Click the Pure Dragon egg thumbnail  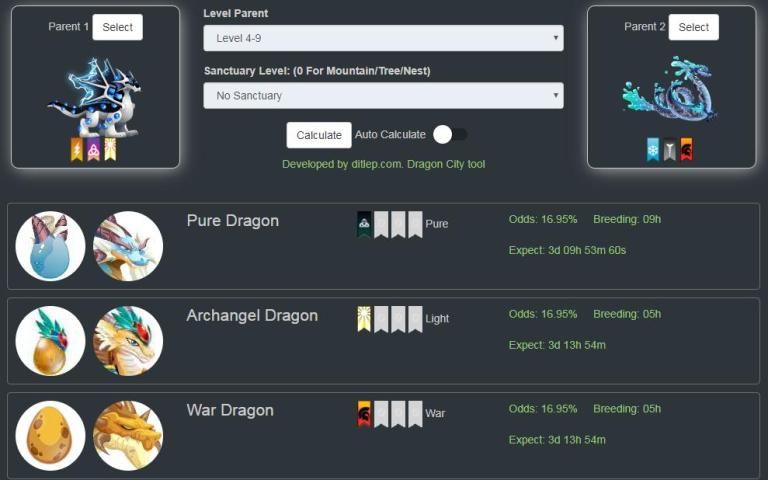[x=50, y=246]
